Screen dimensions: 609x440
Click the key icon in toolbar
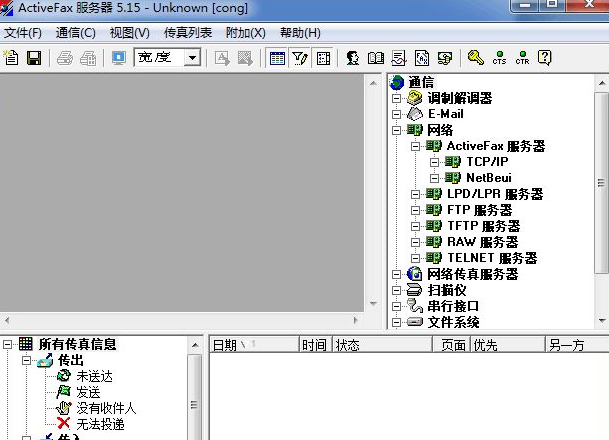pyautogui.click(x=476, y=58)
